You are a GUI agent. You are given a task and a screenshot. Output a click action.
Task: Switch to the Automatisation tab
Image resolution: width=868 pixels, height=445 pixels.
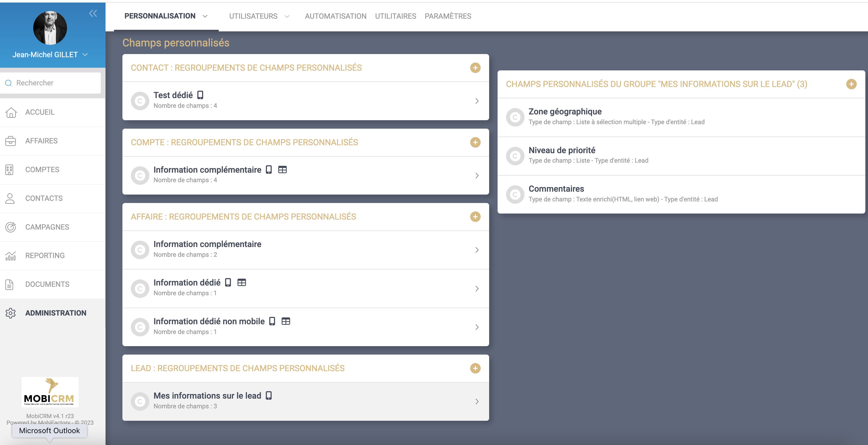coord(335,16)
